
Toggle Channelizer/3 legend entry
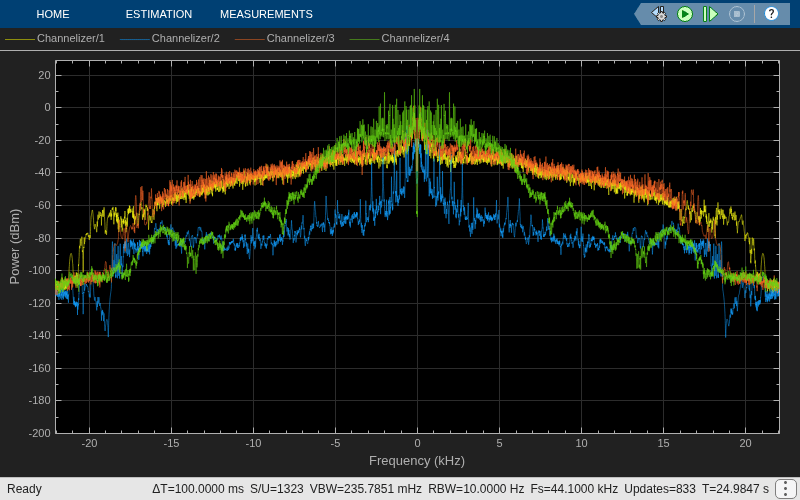click(x=285, y=38)
